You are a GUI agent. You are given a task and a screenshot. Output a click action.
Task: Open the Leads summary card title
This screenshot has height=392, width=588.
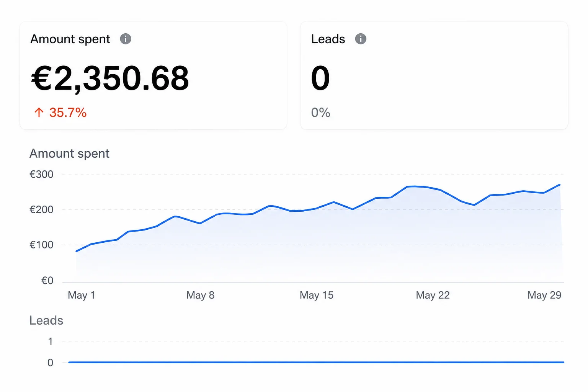point(328,39)
